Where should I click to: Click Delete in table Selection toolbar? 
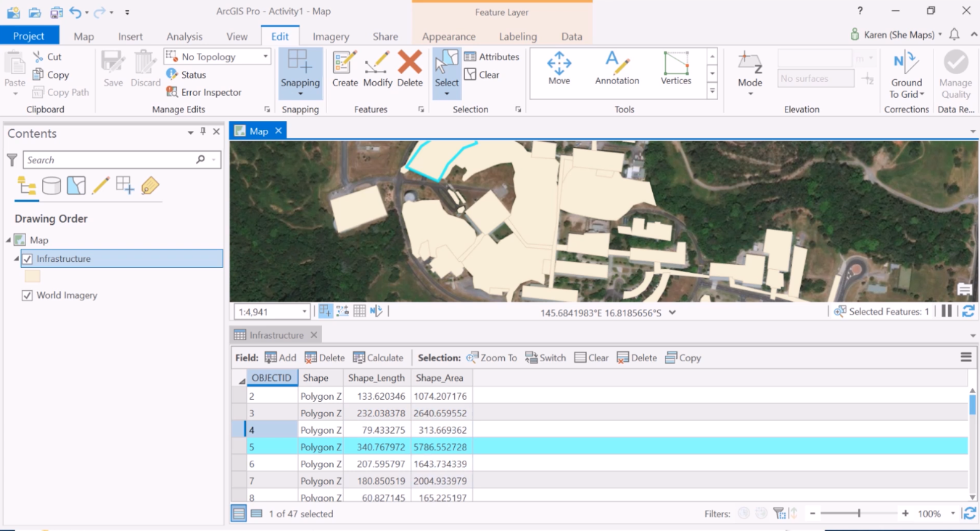click(636, 358)
